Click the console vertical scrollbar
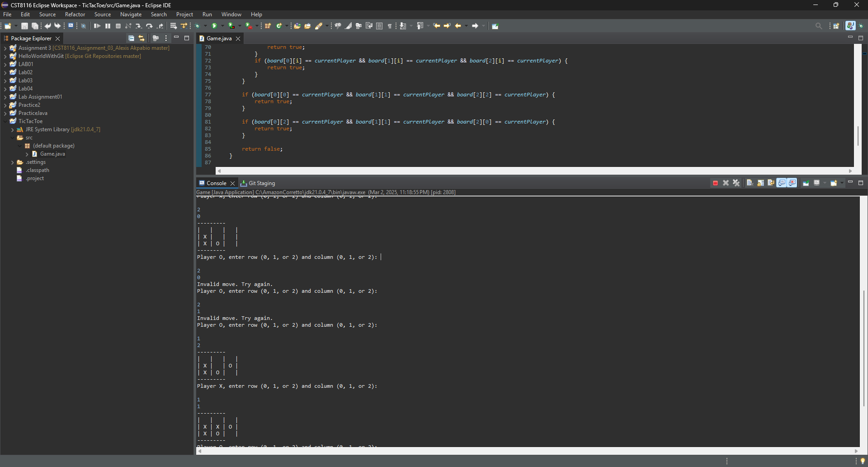 [x=863, y=348]
